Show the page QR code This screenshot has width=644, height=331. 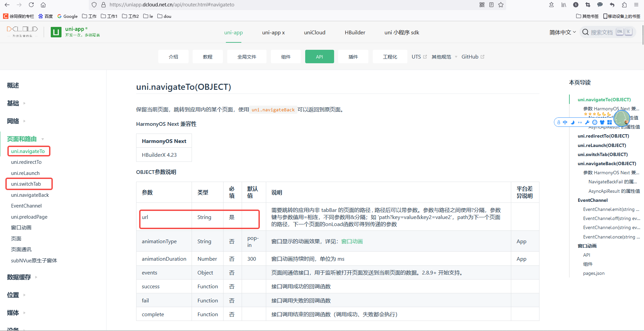pos(482,5)
